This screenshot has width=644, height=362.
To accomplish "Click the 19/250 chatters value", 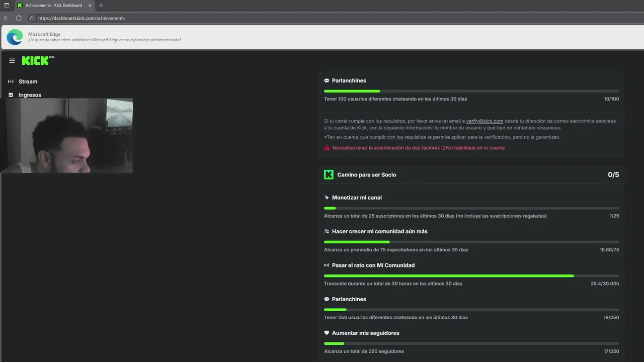I will click(611, 318).
